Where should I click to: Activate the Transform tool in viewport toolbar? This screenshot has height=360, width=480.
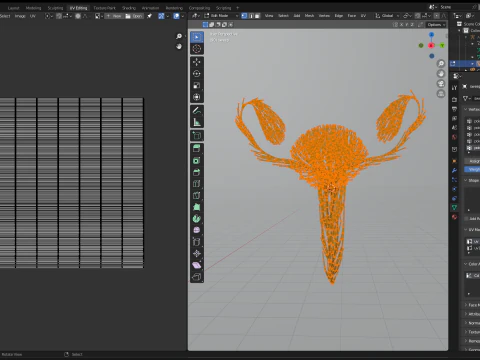(x=197, y=97)
